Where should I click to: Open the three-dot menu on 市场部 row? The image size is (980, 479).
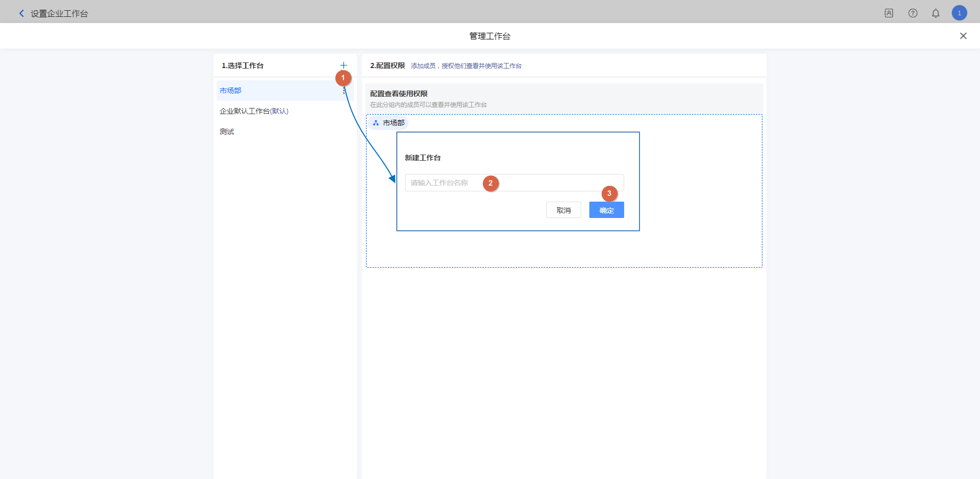coord(344,92)
